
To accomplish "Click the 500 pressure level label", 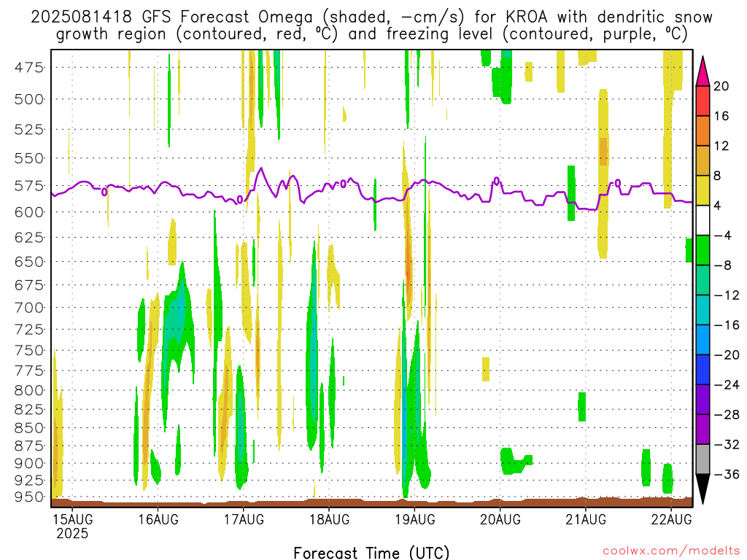I will point(29,99).
